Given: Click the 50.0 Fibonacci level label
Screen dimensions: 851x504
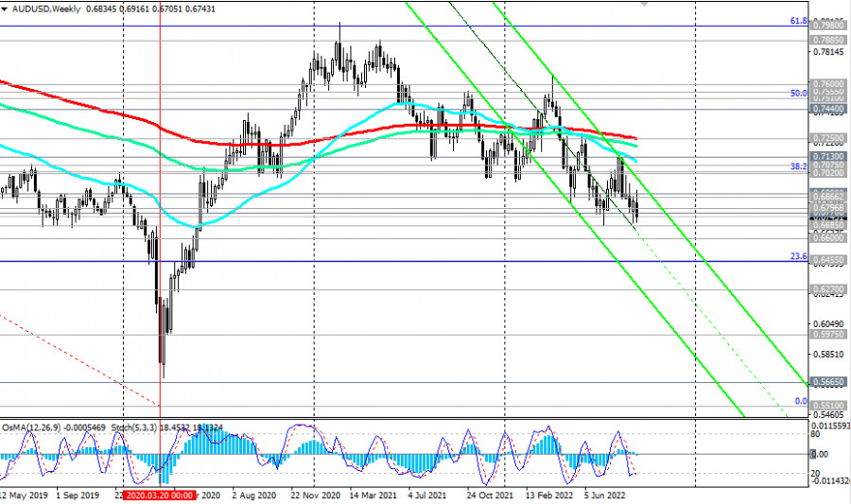Looking at the screenshot, I should pyautogui.click(x=798, y=94).
